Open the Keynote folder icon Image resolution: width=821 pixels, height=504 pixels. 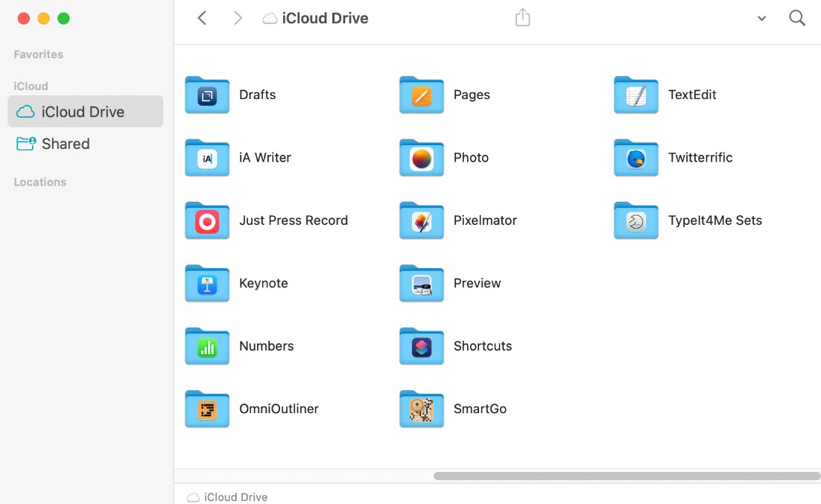pyautogui.click(x=207, y=283)
